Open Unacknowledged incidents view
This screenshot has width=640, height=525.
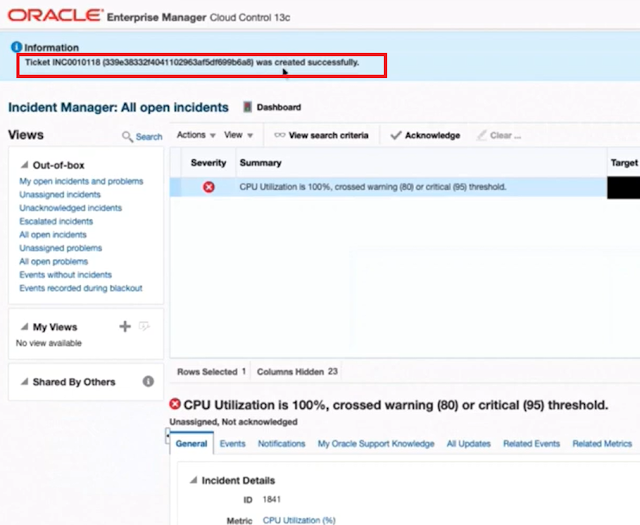(x=71, y=208)
